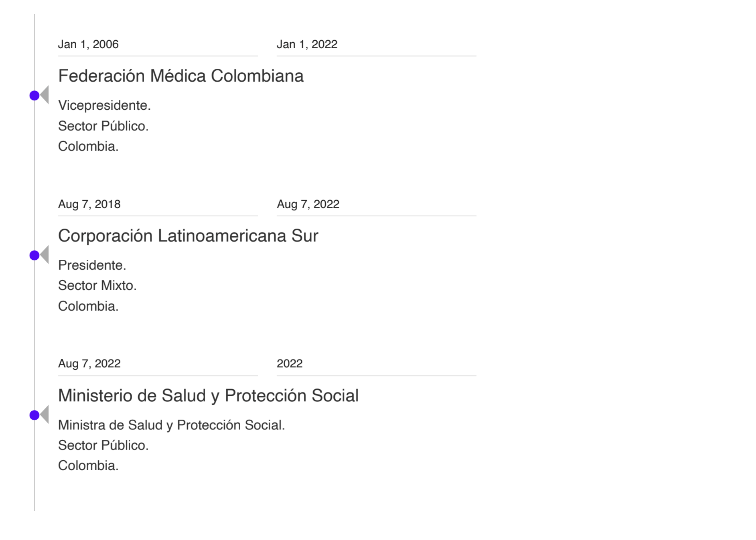
Task: Click the gray arrow pointer for Corporación Latinoamericana Sur
Action: coord(45,255)
